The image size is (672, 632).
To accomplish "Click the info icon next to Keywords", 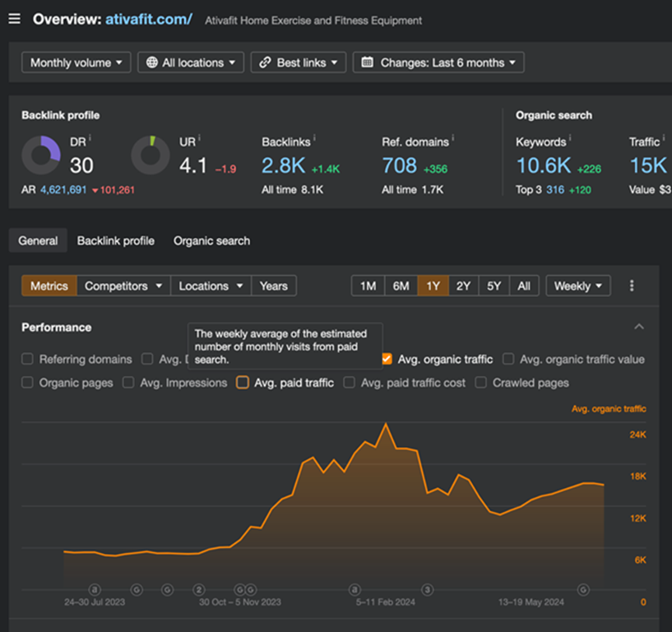I will (570, 137).
